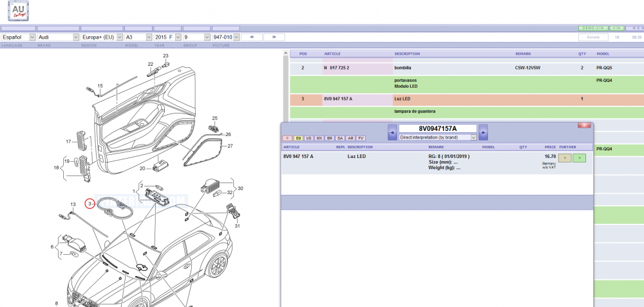This screenshot has height=307, width=644.
Task: Click the collapse arrow above POS column
Action: (286, 53)
